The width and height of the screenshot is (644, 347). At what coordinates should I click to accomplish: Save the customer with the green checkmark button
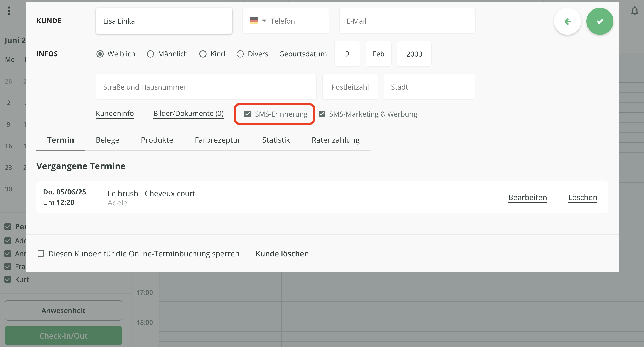600,21
